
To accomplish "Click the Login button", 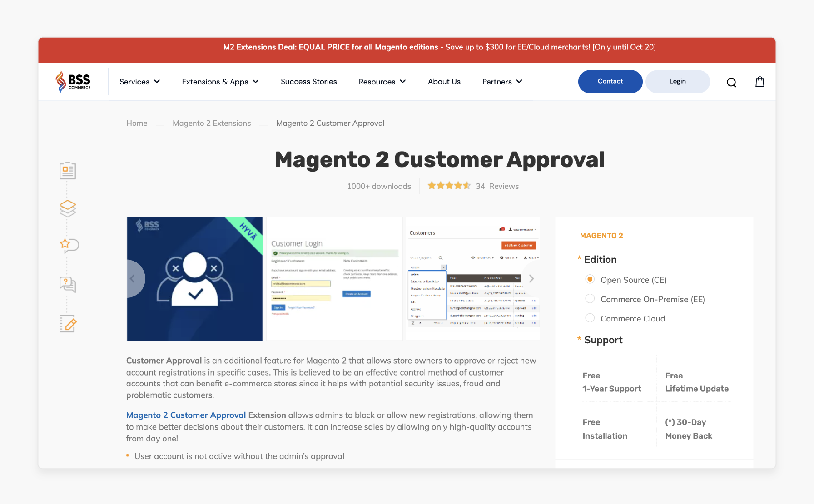I will pyautogui.click(x=677, y=81).
